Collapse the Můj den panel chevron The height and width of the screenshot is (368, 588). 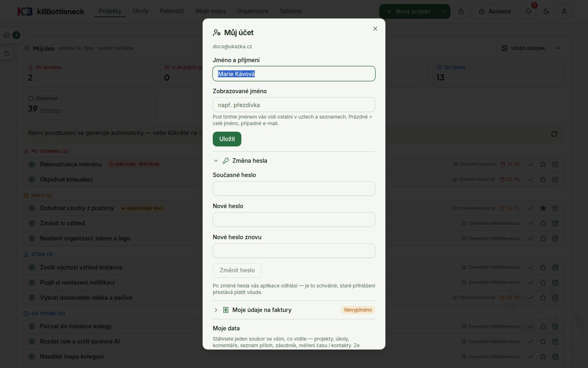click(558, 48)
